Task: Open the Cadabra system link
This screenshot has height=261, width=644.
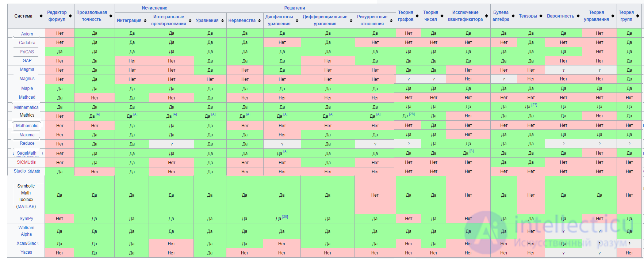Action: coord(27,43)
